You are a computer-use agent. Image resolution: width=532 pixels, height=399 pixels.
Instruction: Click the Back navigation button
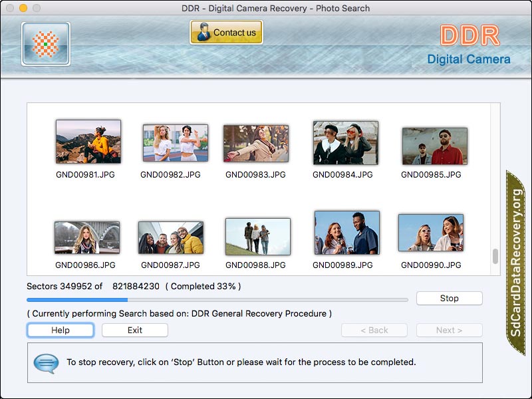pyautogui.click(x=374, y=330)
